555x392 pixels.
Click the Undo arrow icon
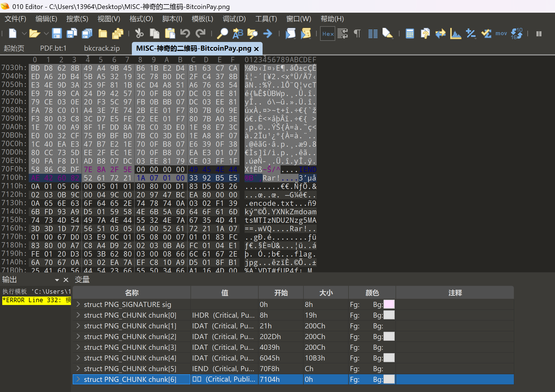pyautogui.click(x=185, y=34)
